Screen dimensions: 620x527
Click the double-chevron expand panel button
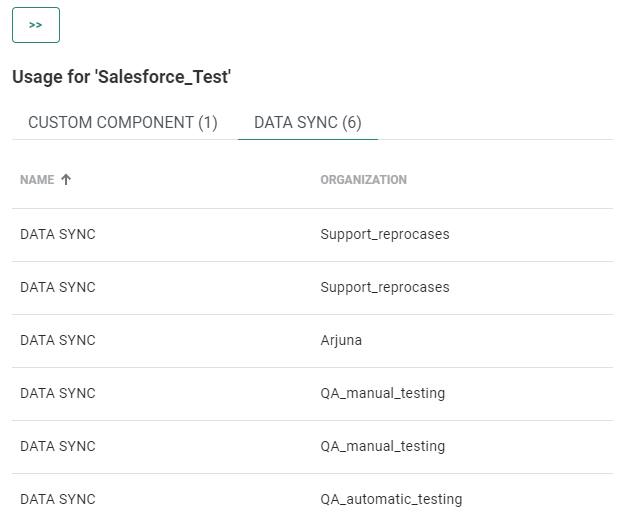pyautogui.click(x=36, y=25)
